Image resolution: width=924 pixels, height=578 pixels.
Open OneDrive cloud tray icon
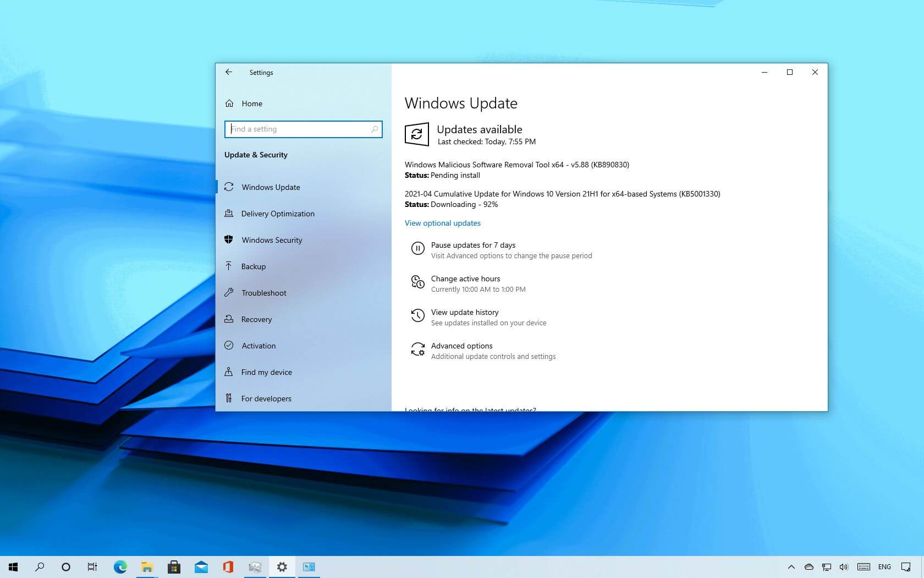[809, 567]
